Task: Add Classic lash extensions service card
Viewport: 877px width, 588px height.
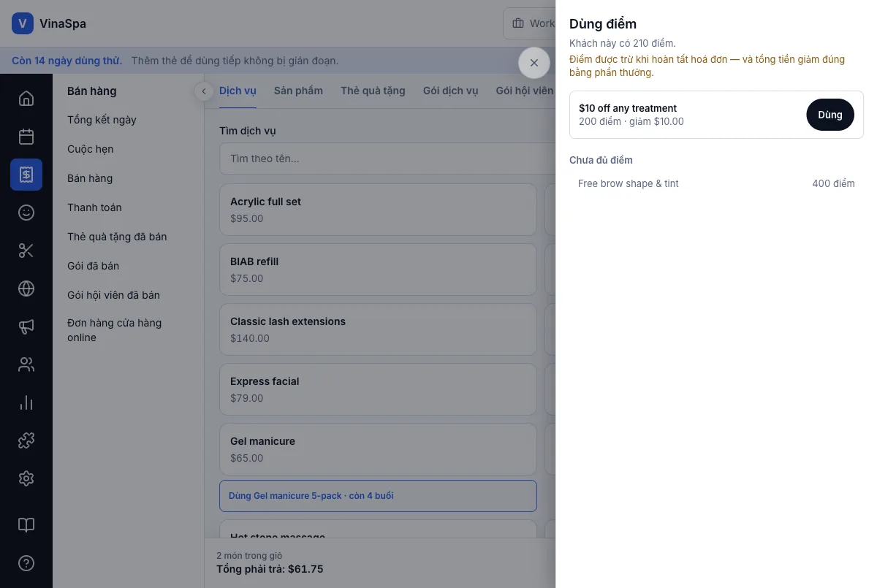Action: click(378, 329)
